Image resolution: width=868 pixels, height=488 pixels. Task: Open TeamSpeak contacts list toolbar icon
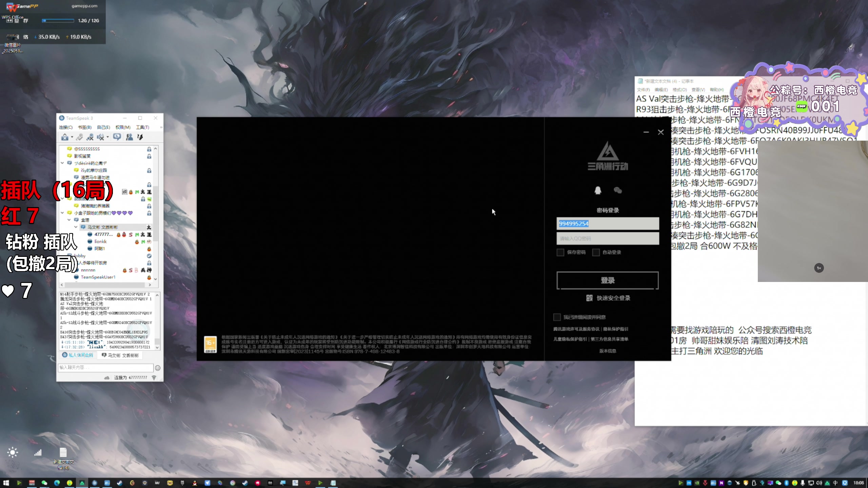(129, 137)
